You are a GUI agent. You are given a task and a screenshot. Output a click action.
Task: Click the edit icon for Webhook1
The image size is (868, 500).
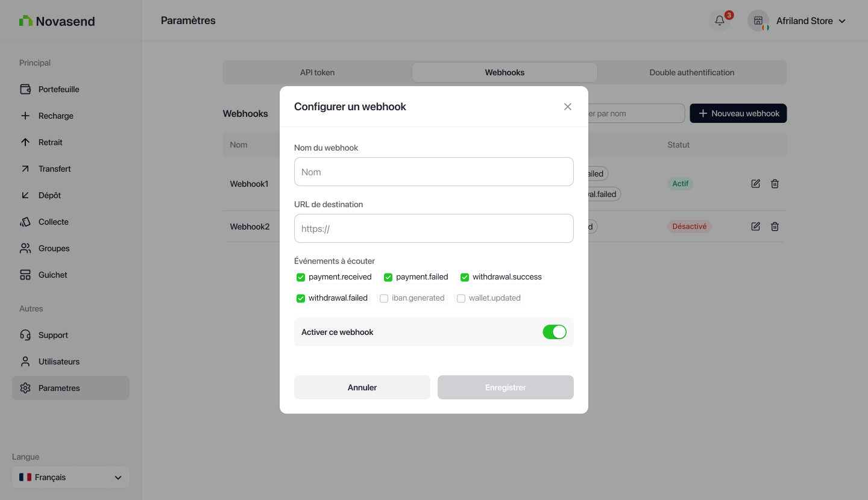pos(755,184)
